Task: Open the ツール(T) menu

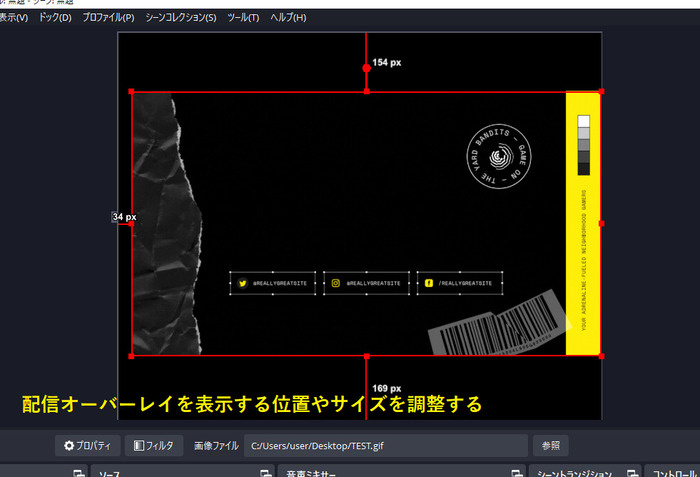Action: click(243, 17)
